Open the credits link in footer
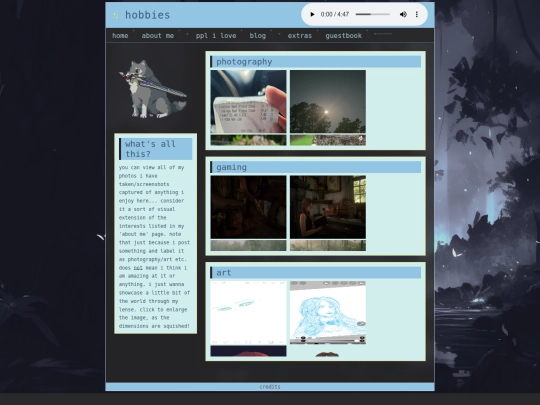540x405 pixels. click(x=270, y=387)
